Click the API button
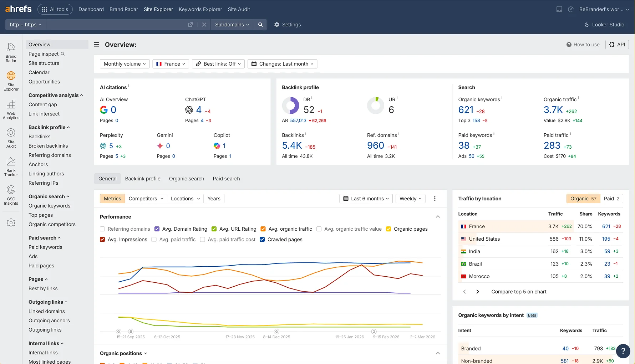Viewport: 635px width, 364px height. (617, 45)
